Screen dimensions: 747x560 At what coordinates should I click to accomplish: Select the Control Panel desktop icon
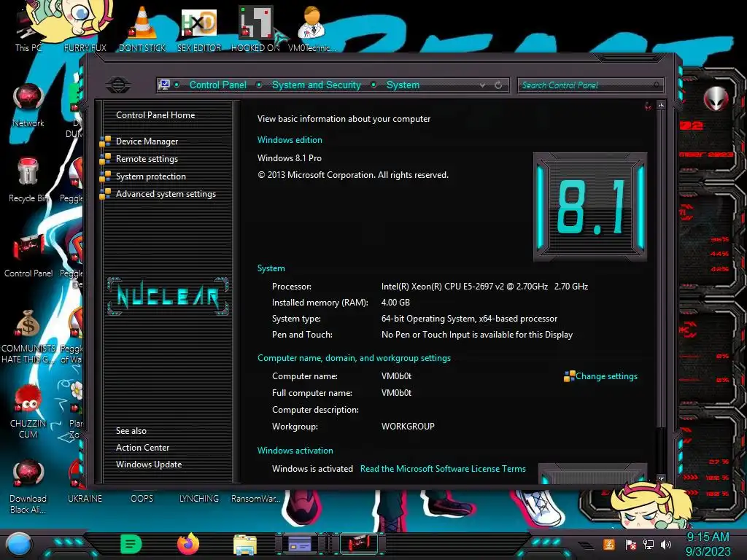coord(28,256)
